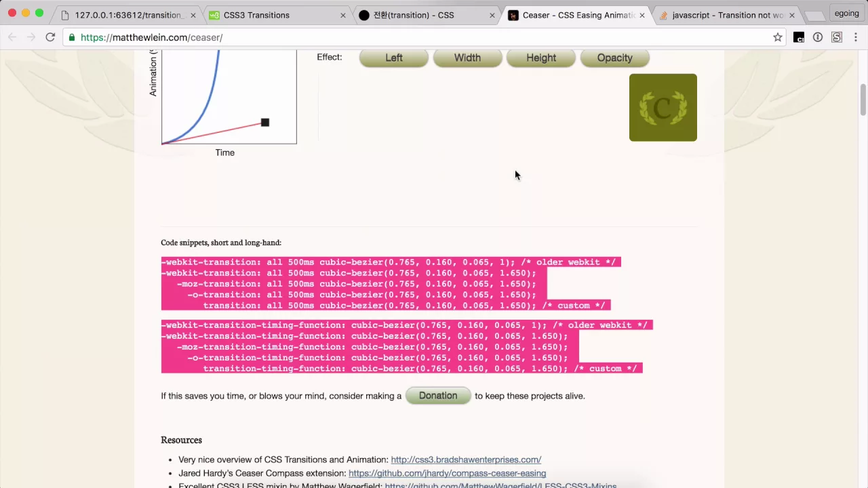Focus the address bar URL field
Screen dimensions: 868x488
[x=424, y=37]
